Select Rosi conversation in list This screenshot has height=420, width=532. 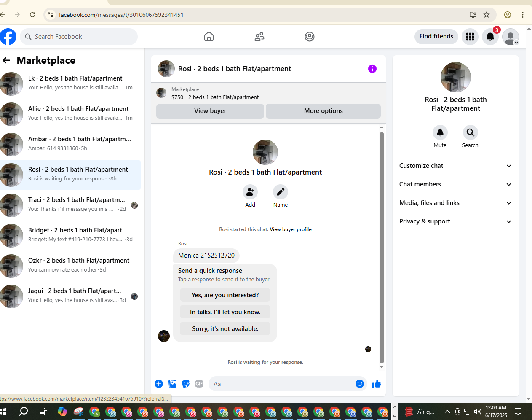point(70,175)
